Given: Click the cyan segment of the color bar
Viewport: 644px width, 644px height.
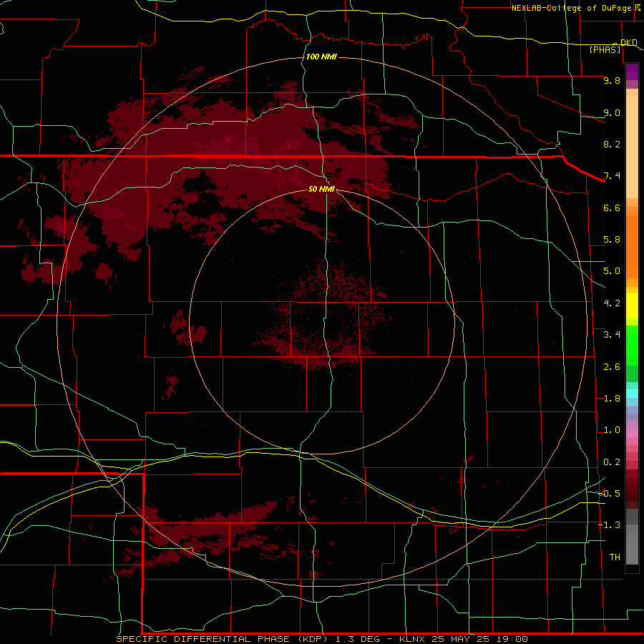Looking at the screenshot, I should [x=632, y=394].
